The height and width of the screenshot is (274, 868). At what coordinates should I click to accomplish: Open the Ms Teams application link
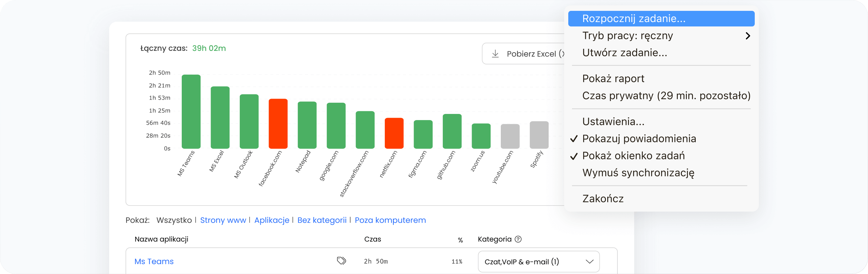(x=154, y=261)
